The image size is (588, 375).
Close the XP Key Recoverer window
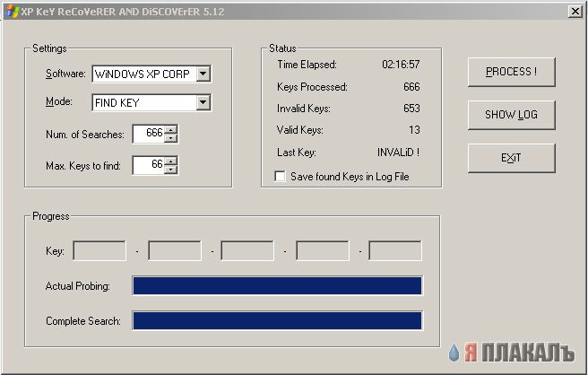click(575, 12)
